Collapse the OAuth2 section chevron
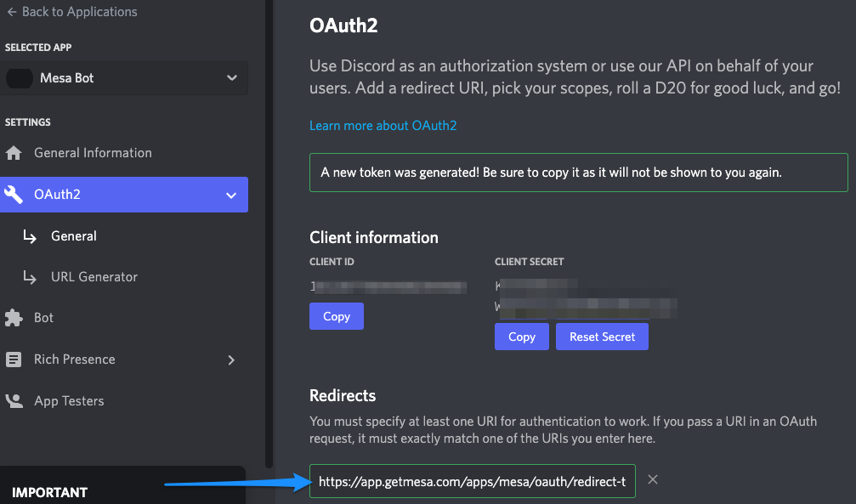Image resolution: width=856 pixels, height=504 pixels. coord(231,195)
